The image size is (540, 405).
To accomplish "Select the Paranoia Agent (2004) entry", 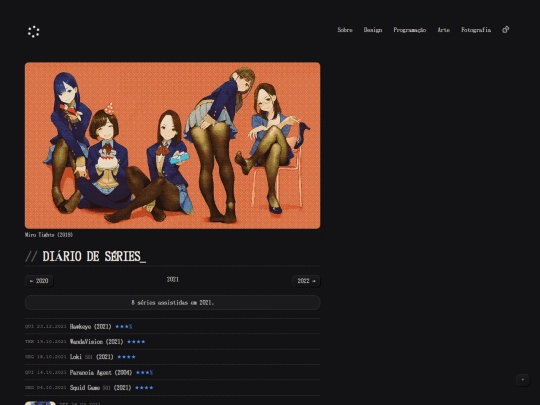I will click(101, 372).
